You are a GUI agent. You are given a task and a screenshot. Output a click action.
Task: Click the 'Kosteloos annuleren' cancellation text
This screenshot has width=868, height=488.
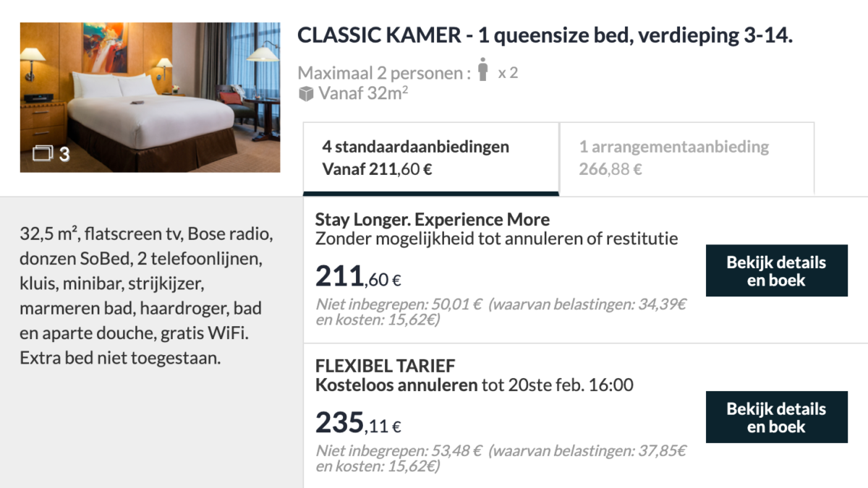(396, 385)
